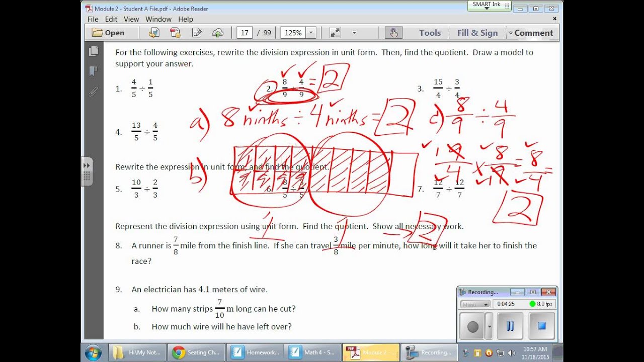Click the total page count 99
644x362 pixels.
(267, 33)
